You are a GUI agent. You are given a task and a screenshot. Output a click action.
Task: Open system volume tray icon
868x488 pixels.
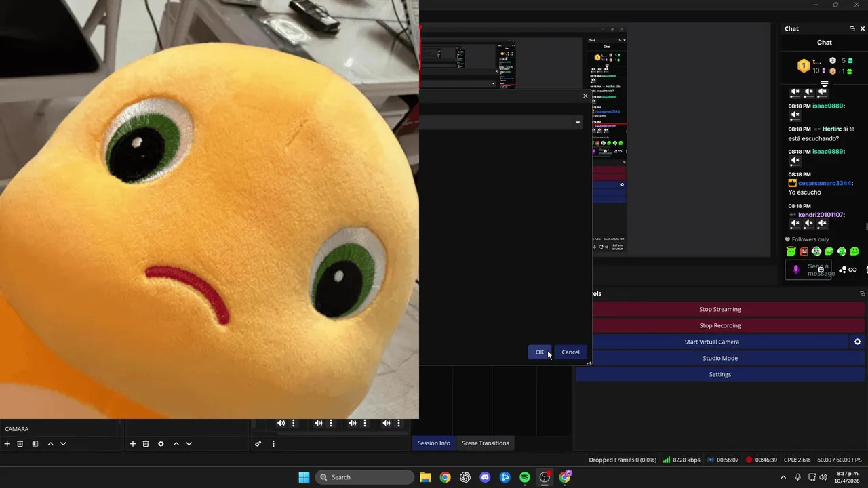click(x=823, y=477)
